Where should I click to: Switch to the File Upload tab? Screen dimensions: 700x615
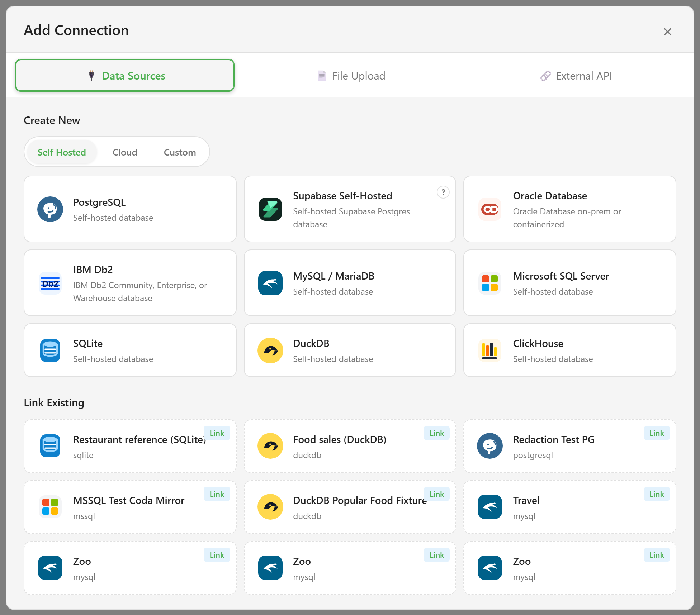click(351, 76)
